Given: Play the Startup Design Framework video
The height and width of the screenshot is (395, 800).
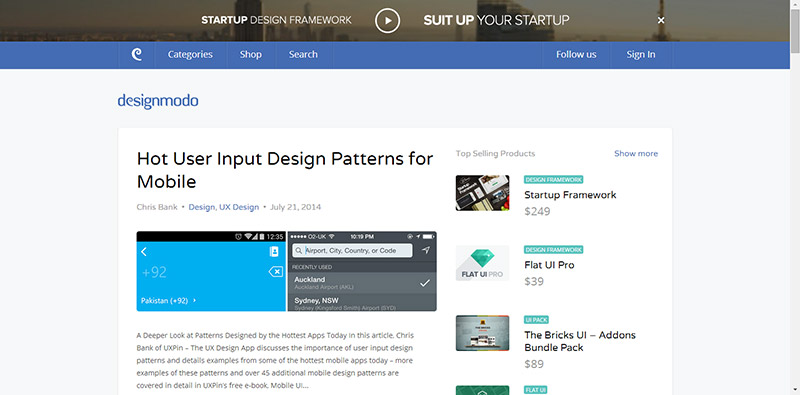Looking at the screenshot, I should [x=387, y=20].
